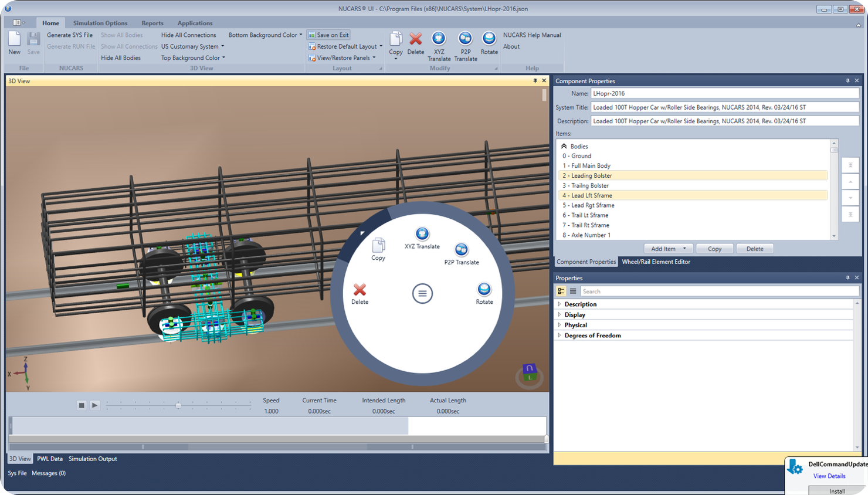
Task: Toggle Save on Exit option
Action: [x=328, y=35]
